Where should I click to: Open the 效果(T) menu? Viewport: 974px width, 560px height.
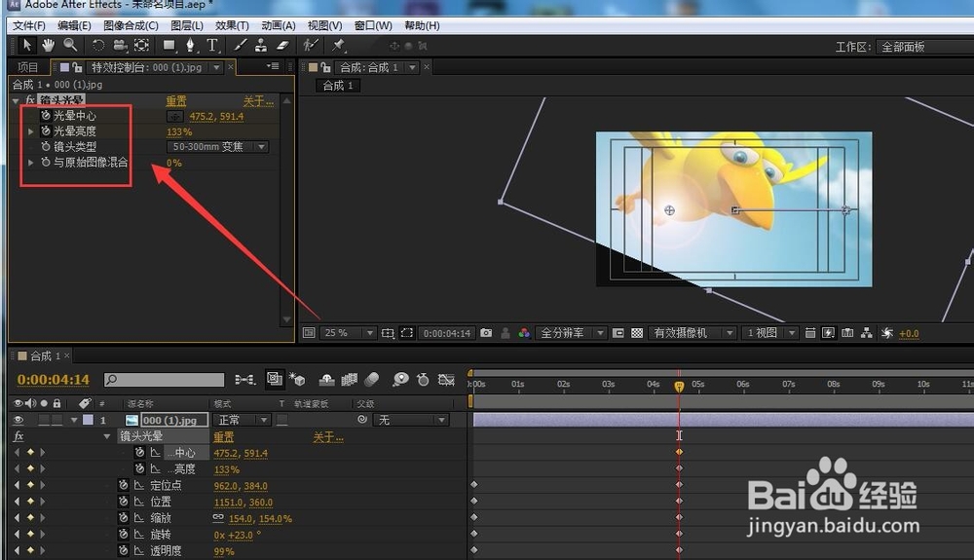tap(232, 25)
